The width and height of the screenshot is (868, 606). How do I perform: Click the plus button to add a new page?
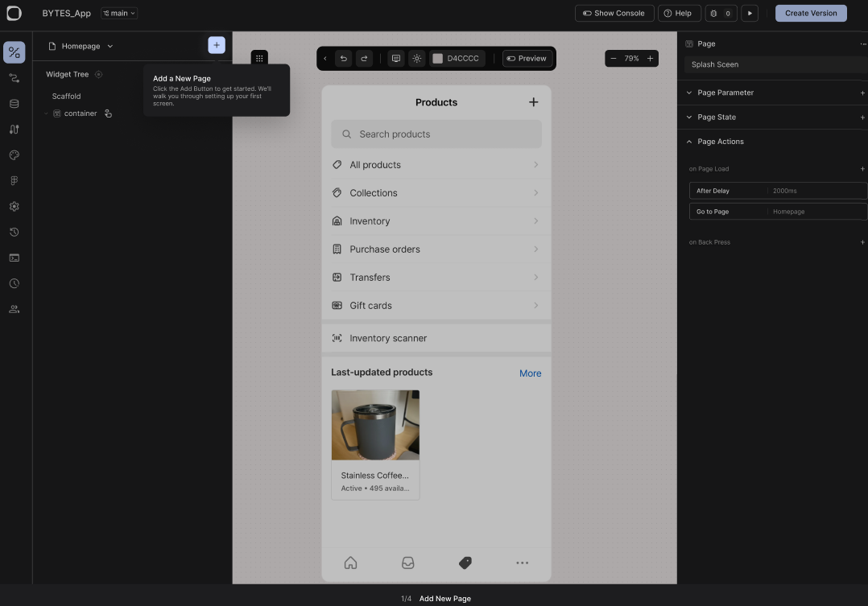tap(217, 45)
